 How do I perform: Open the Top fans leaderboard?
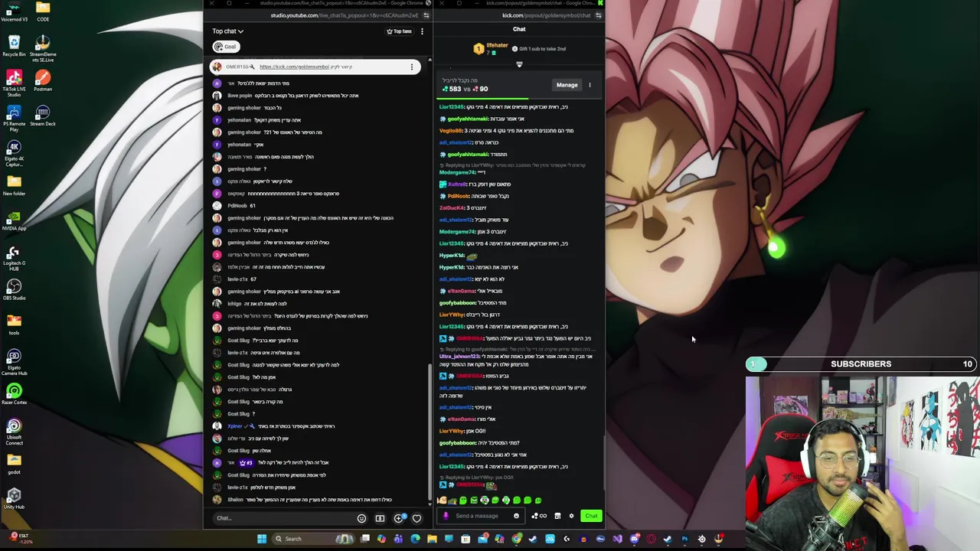tap(399, 31)
